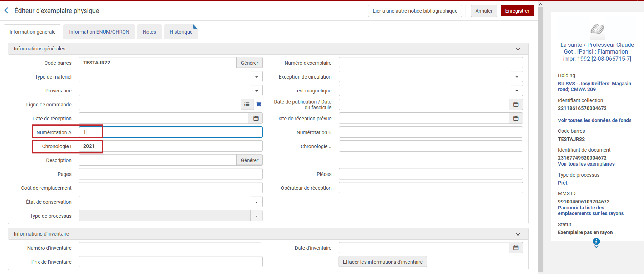Image resolution: width=644 pixels, height=274 pixels.
Task: Click the Ligne de commande input field
Action: [160, 104]
